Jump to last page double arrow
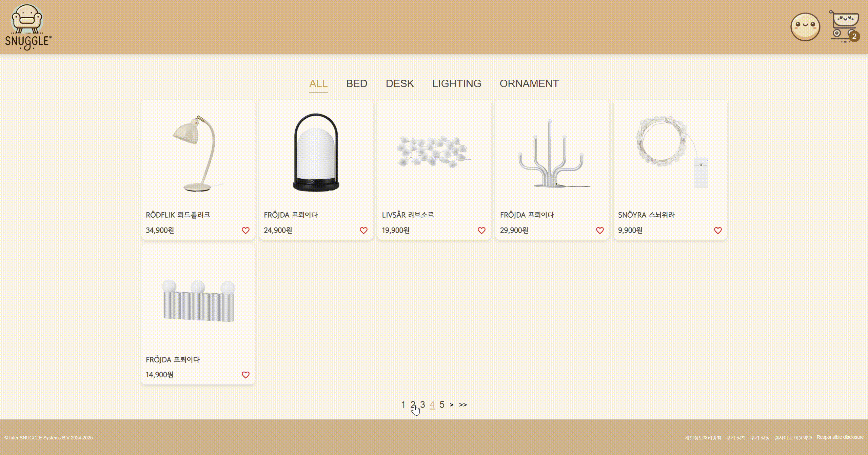This screenshot has height=455, width=868. (463, 405)
